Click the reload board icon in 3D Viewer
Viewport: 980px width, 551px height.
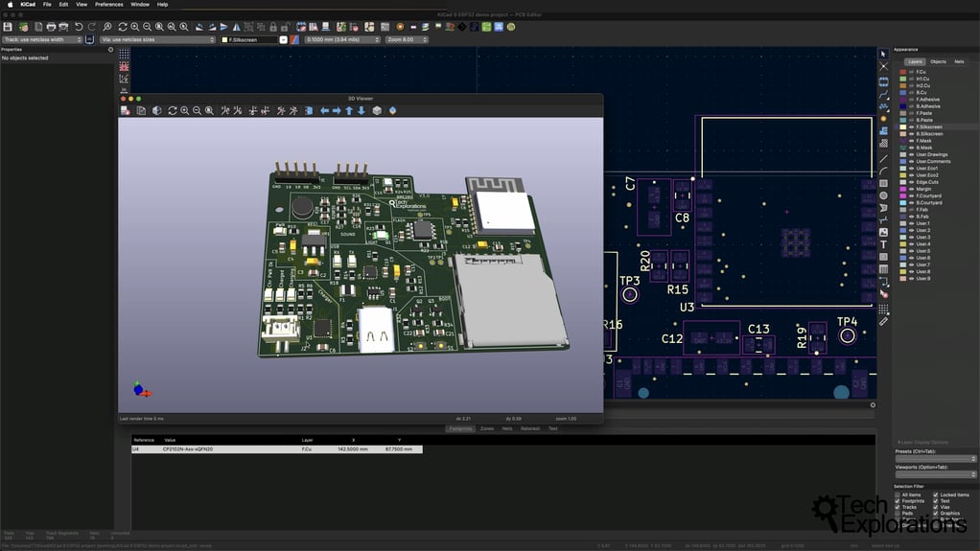point(173,111)
